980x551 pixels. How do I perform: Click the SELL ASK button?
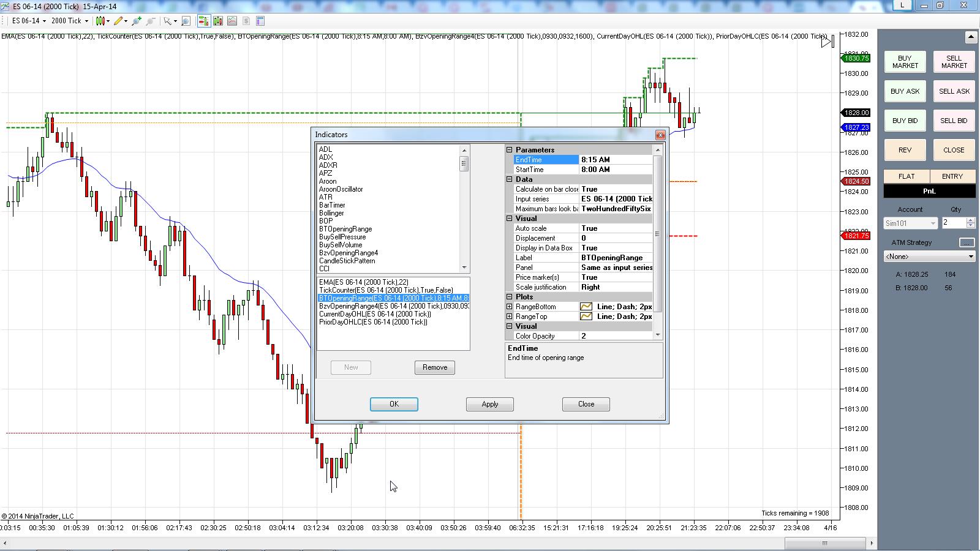click(954, 91)
